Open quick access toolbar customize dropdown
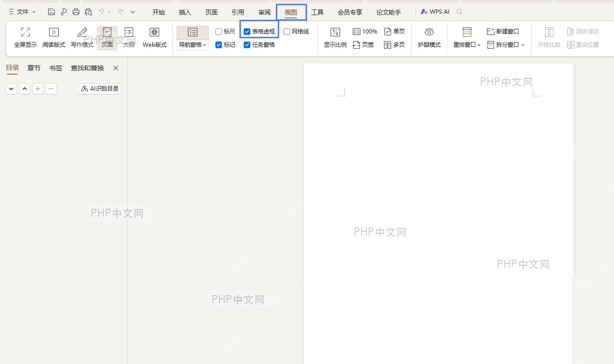The image size is (614, 364). pyautogui.click(x=133, y=12)
